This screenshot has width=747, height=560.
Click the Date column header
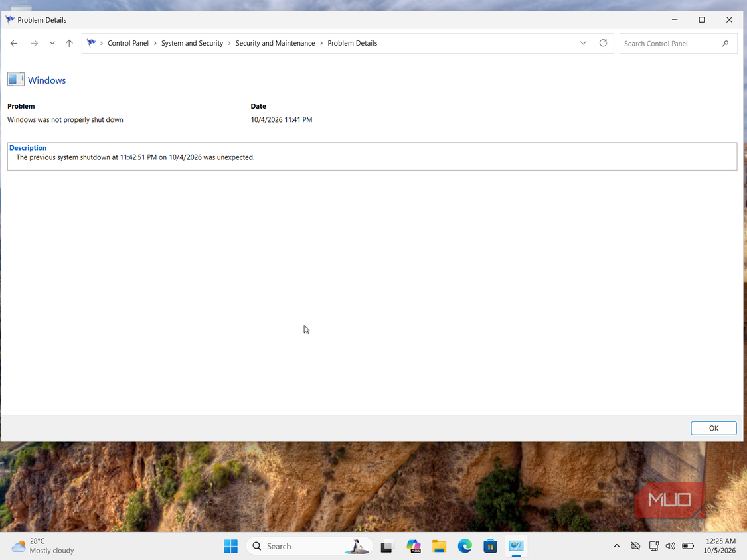click(258, 106)
